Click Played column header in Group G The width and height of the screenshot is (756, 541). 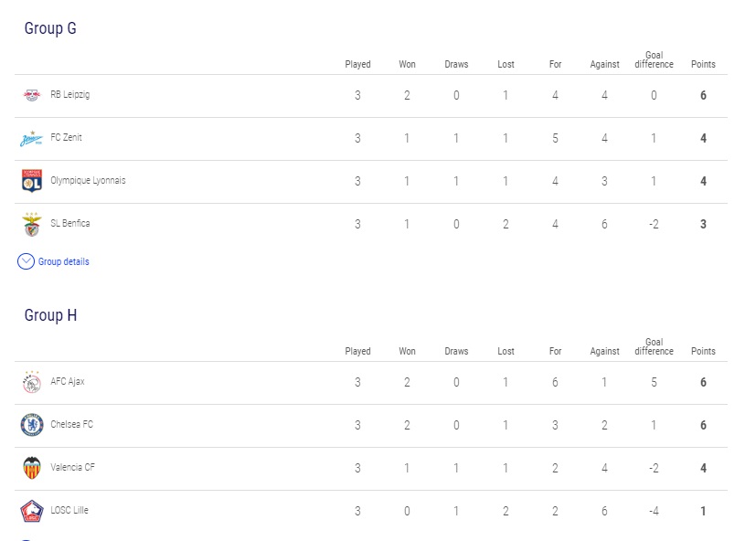point(357,64)
